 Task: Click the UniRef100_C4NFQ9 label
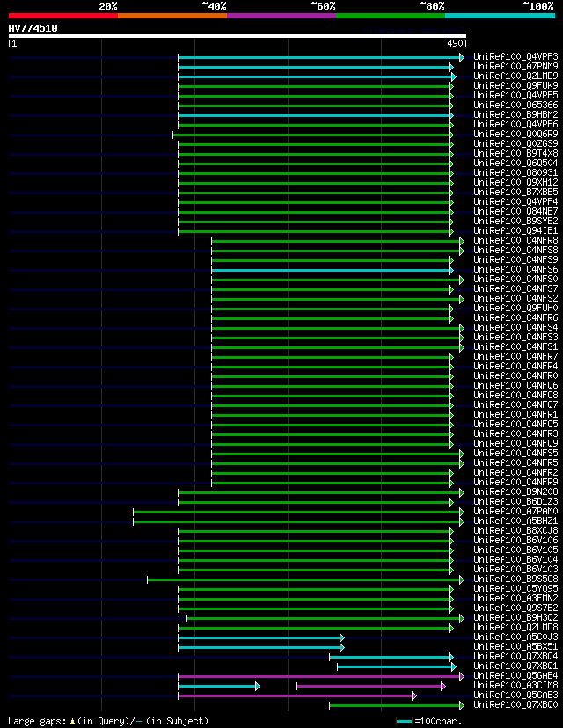515,443
